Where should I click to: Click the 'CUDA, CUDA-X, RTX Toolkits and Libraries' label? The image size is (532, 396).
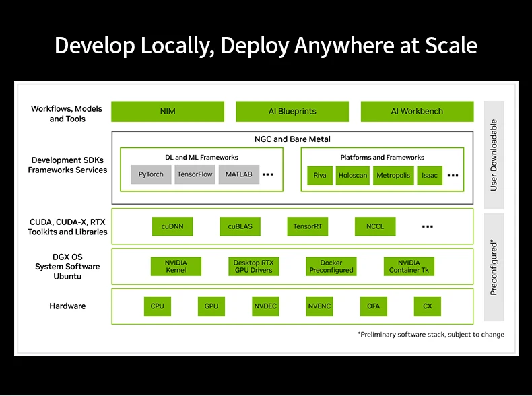click(67, 227)
